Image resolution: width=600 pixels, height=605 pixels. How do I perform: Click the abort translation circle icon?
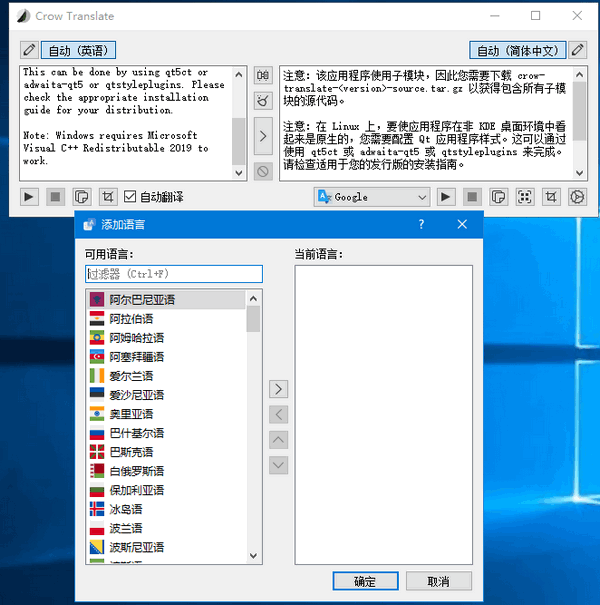point(263,171)
